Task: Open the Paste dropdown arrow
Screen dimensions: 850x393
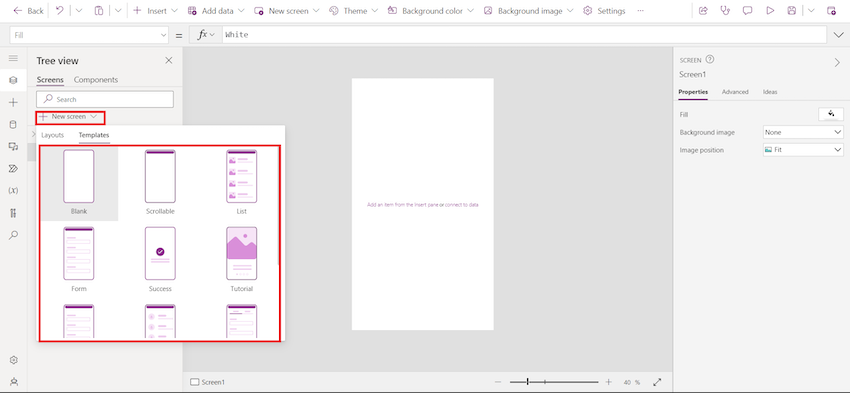Action: [x=118, y=10]
